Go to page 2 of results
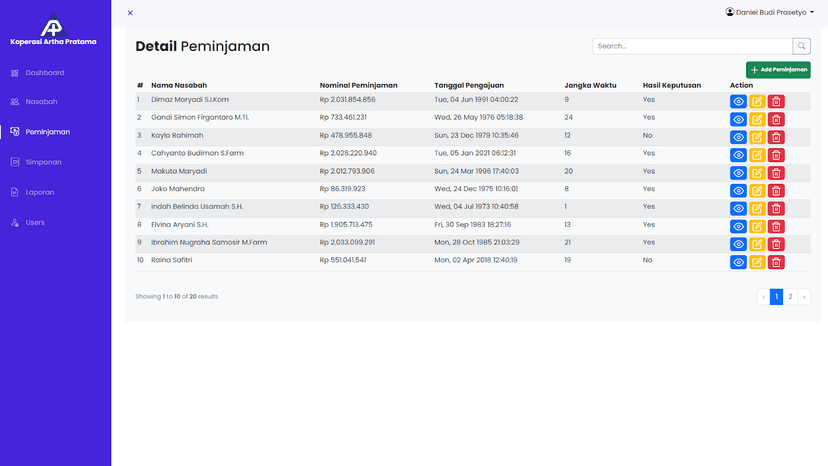The image size is (828, 466). click(x=790, y=297)
